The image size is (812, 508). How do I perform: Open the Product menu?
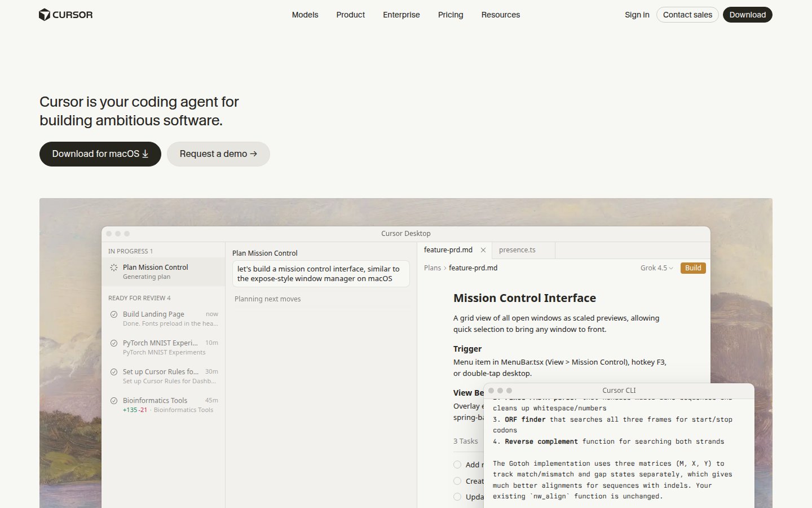coord(351,15)
